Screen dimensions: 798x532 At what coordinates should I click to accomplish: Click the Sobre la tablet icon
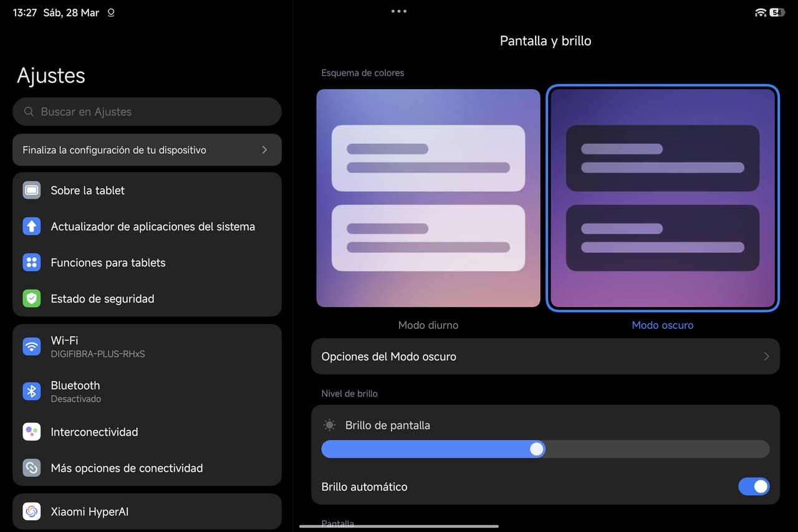(32, 190)
